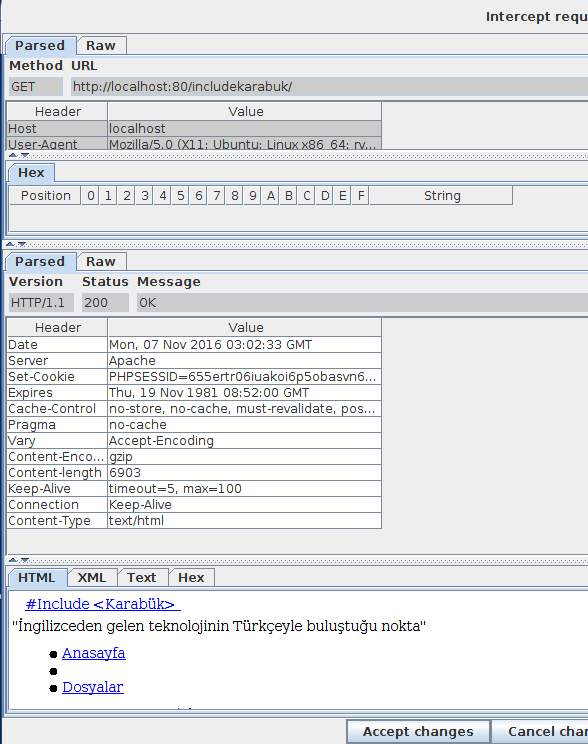Select the localhost header value cell
The image size is (588, 744).
point(244,129)
